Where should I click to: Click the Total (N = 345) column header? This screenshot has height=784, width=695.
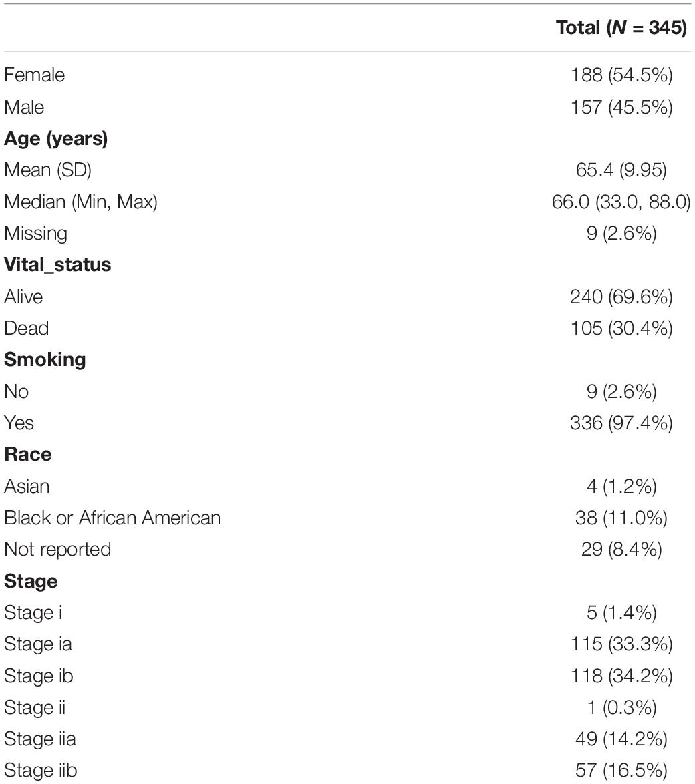coord(621,27)
